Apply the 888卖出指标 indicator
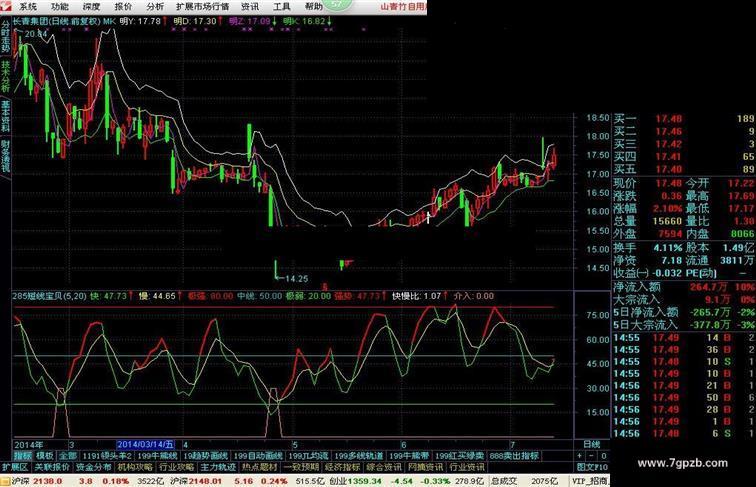Viewport: 756px width, 487px height. pyautogui.click(x=514, y=456)
